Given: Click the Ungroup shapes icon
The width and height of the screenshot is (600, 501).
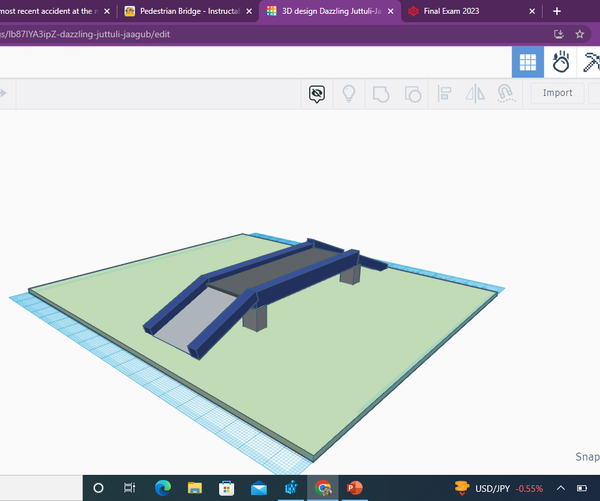Looking at the screenshot, I should point(412,94).
